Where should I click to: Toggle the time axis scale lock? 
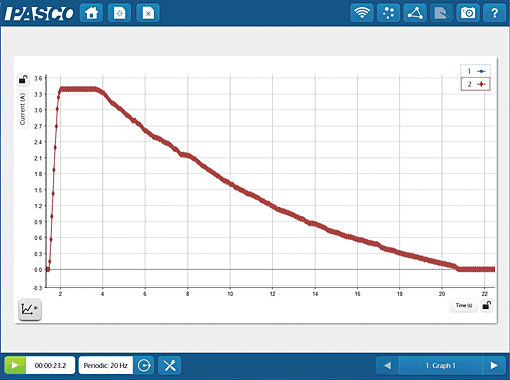[x=486, y=305]
